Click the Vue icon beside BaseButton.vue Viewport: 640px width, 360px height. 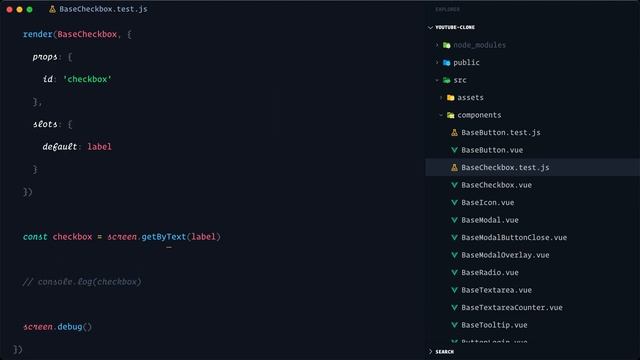(x=454, y=150)
